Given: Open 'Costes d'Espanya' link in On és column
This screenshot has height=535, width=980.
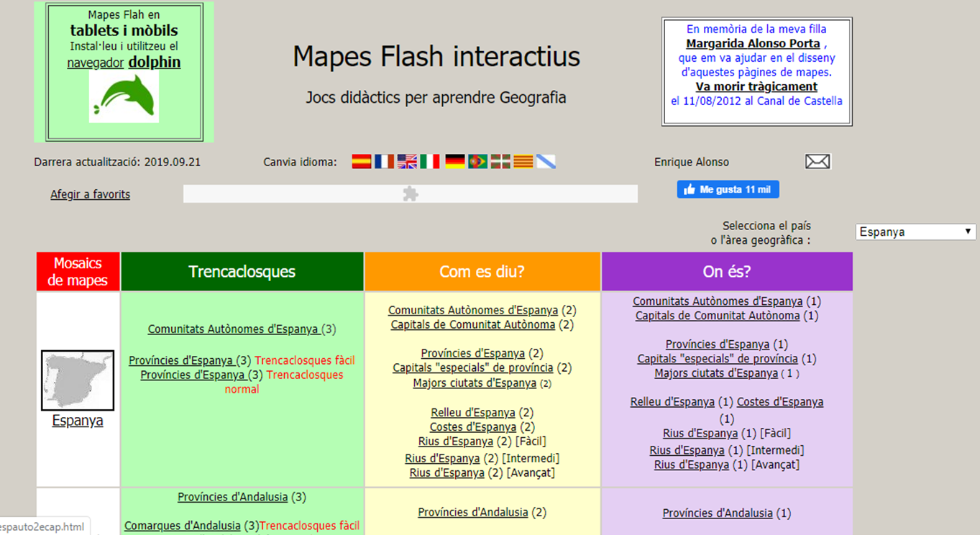Looking at the screenshot, I should click(779, 402).
